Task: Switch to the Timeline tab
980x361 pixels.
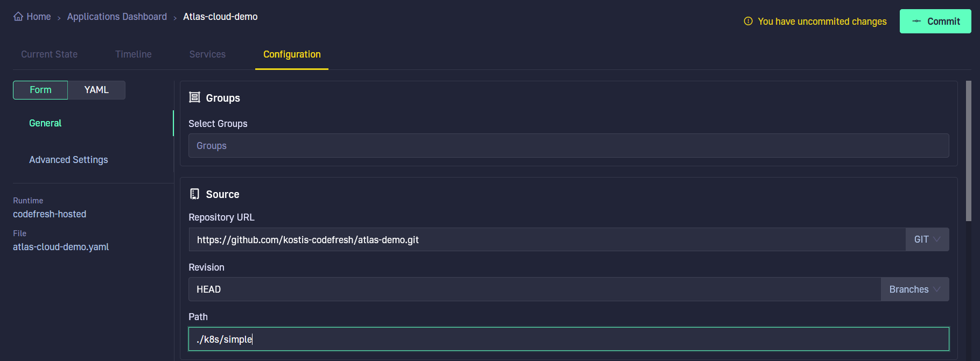Action: pyautogui.click(x=134, y=54)
